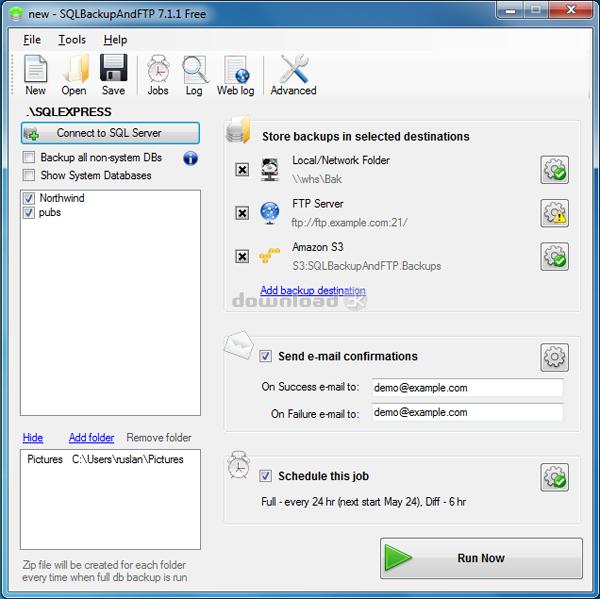Open Amazon S3 destination settings gear

[554, 256]
